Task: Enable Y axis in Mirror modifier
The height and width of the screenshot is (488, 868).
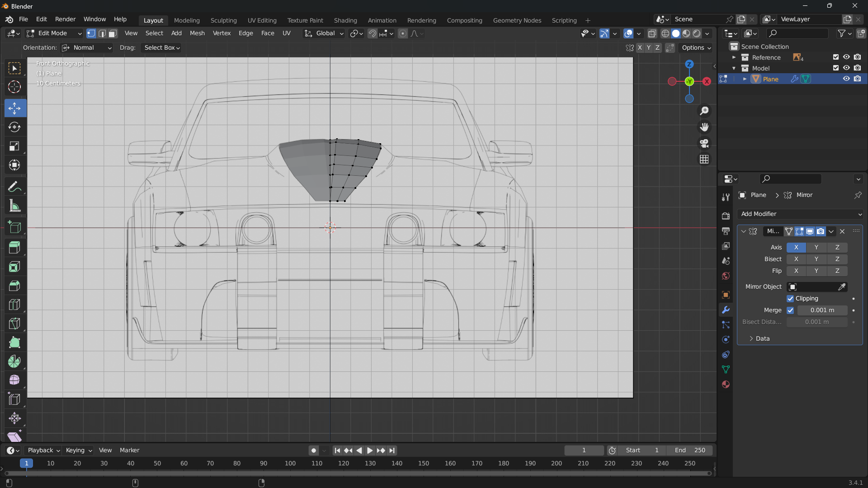Action: point(816,248)
